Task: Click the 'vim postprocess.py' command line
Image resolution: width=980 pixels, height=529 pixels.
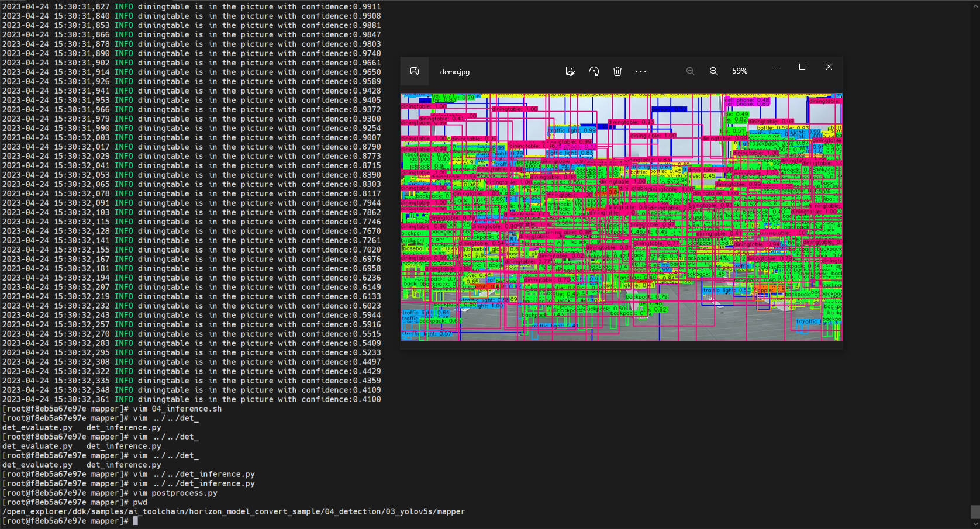Action: click(x=175, y=493)
